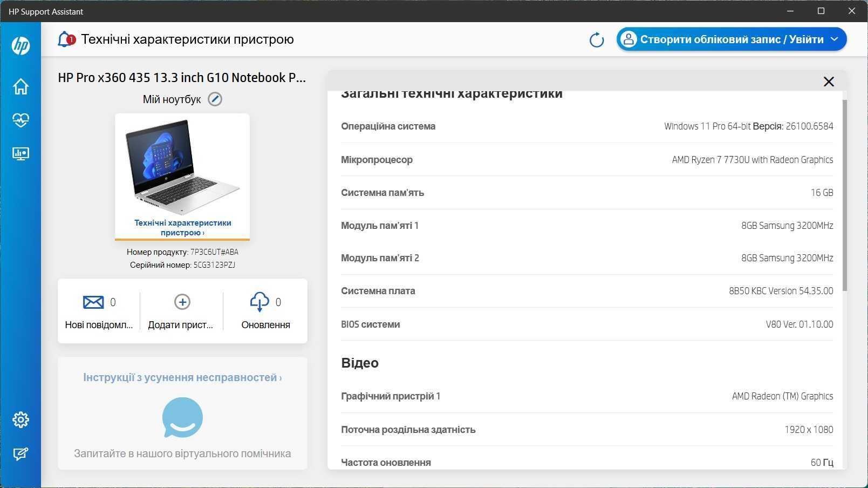Click Створити обліковий запис / Увійти button
The height and width of the screenshot is (488, 868).
click(x=732, y=39)
